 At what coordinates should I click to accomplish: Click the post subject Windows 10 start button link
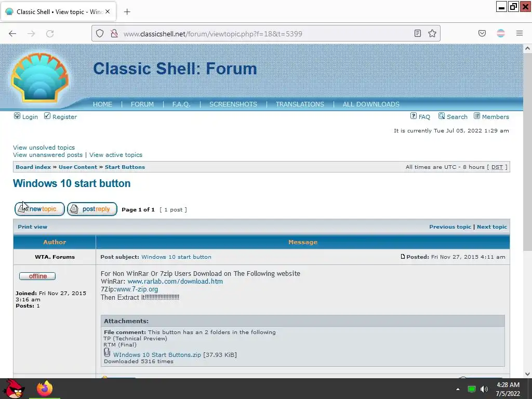[176, 257]
